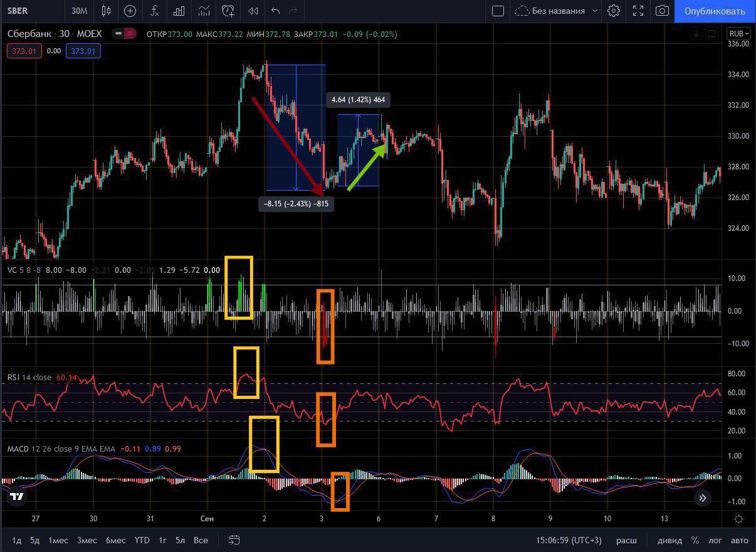The height and width of the screenshot is (552, 756).
Task: Jump to latest bar with double-chevron button
Action: click(703, 498)
